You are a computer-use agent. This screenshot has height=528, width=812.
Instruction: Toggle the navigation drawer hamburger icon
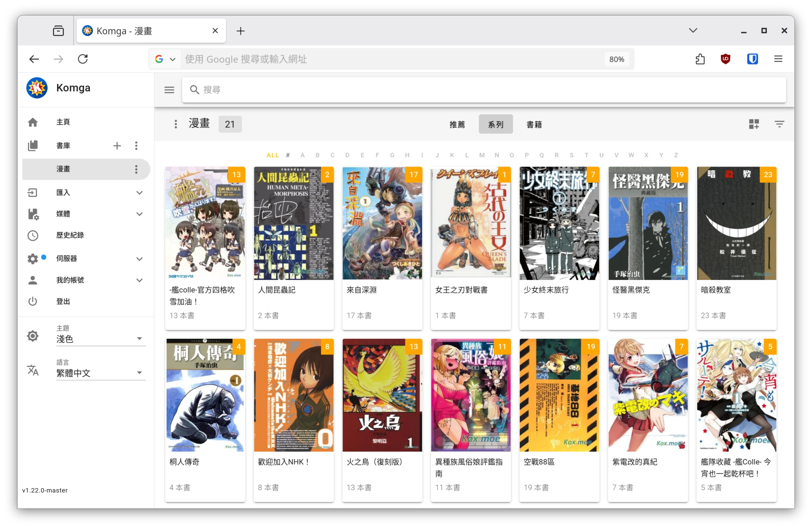pyautogui.click(x=169, y=90)
